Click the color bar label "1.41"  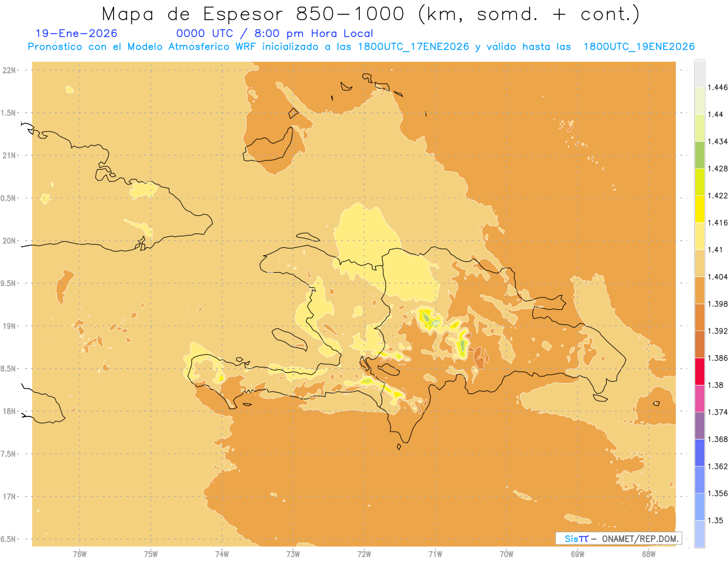[715, 250]
